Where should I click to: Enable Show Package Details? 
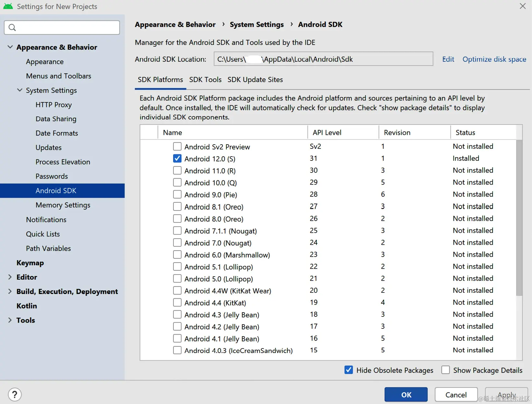coord(445,370)
